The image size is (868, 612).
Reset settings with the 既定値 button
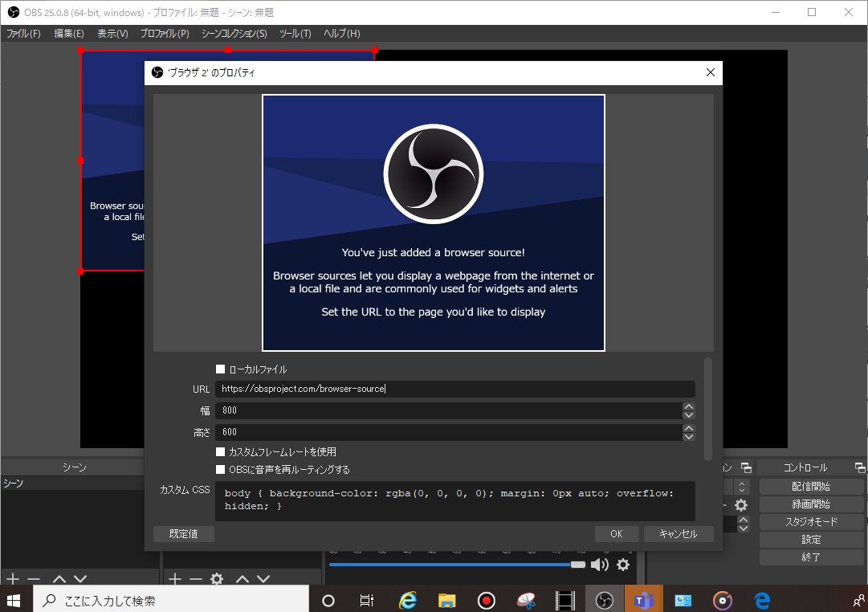[183, 534]
